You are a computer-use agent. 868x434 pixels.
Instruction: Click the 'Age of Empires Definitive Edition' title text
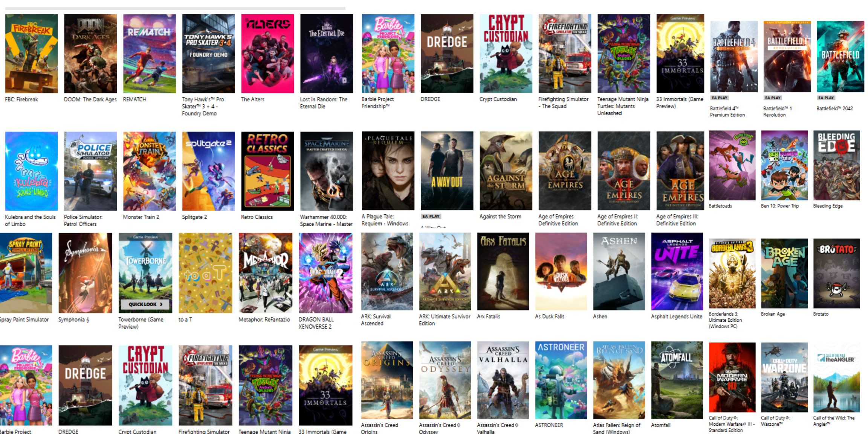tap(558, 220)
